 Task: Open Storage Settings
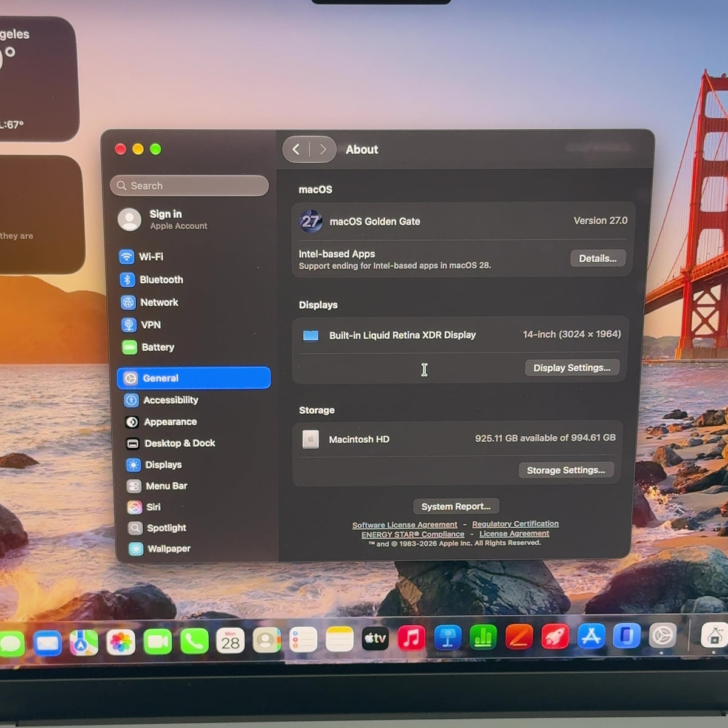tap(566, 470)
